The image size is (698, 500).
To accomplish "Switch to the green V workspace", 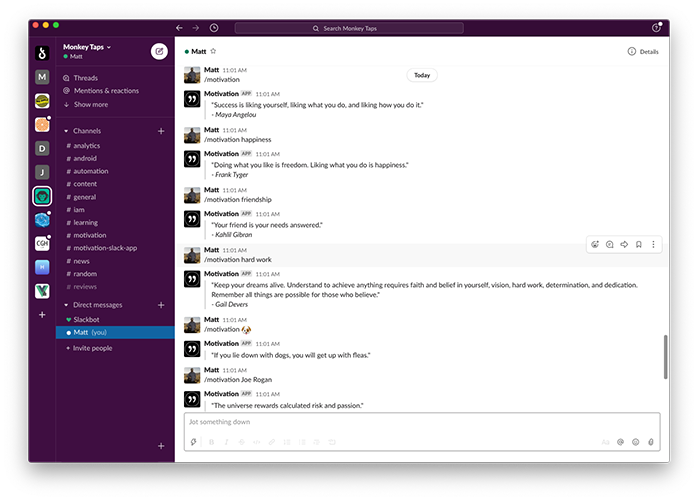I will [42, 291].
